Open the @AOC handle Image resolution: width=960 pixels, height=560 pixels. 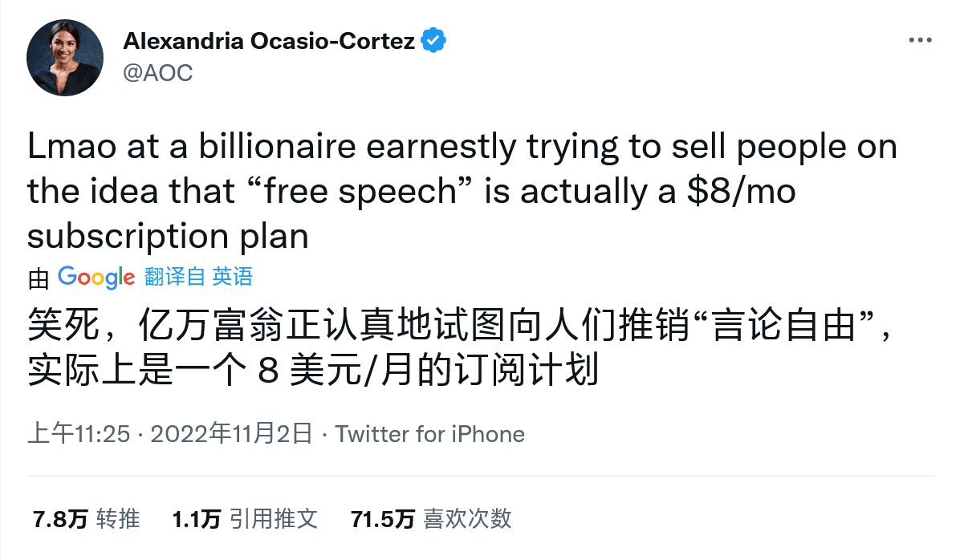[x=158, y=73]
